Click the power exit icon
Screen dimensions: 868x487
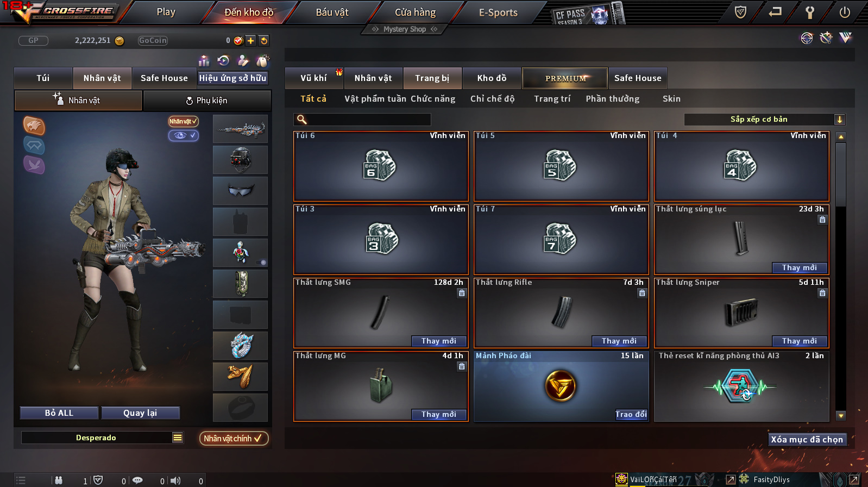pyautogui.click(x=845, y=12)
